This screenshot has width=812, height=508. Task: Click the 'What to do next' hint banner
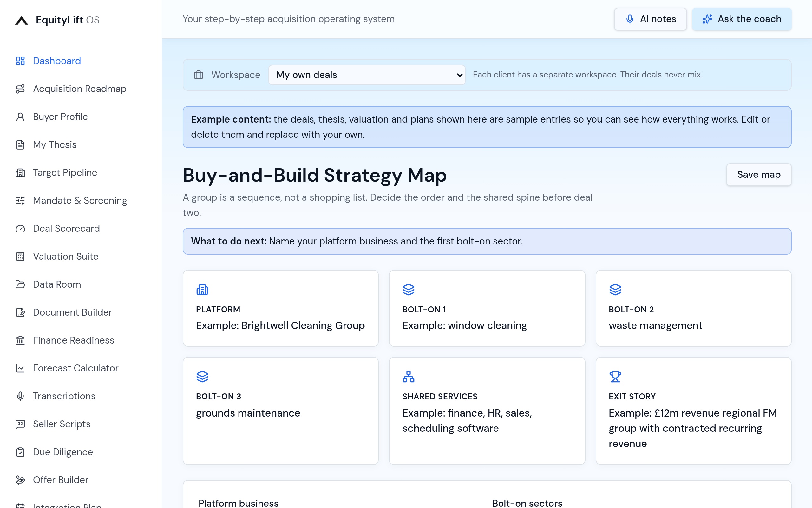pos(487,241)
